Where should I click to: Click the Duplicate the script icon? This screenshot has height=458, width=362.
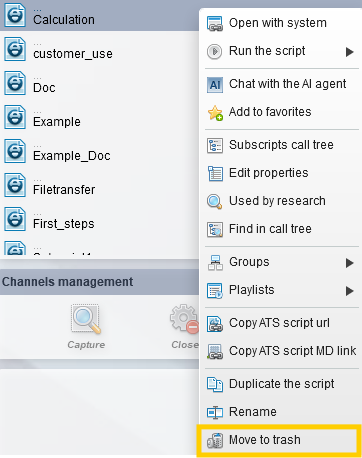(x=215, y=384)
